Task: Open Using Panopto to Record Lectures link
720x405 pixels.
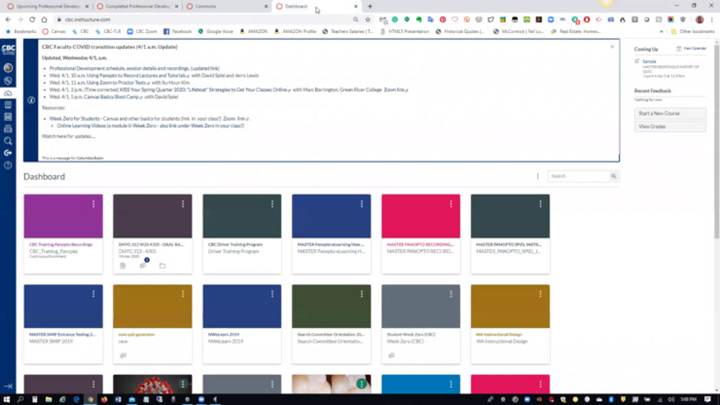Action: point(138,75)
